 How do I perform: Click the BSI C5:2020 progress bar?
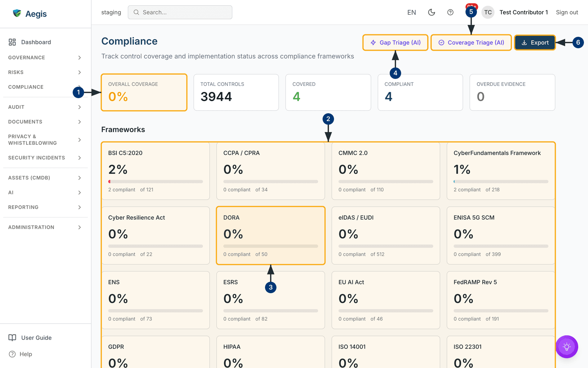click(156, 182)
